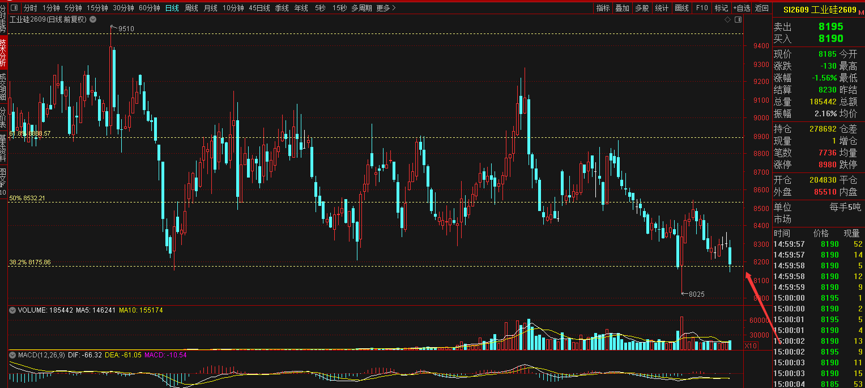Image resolution: width=865 pixels, height=388 pixels.
Task: Click the 涨停 value 8980
Action: pos(827,164)
